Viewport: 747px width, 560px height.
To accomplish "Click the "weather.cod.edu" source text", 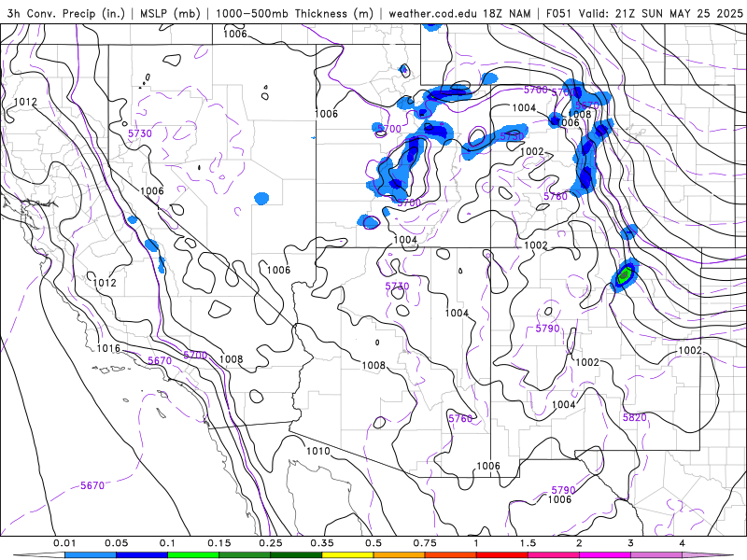I will [432, 13].
